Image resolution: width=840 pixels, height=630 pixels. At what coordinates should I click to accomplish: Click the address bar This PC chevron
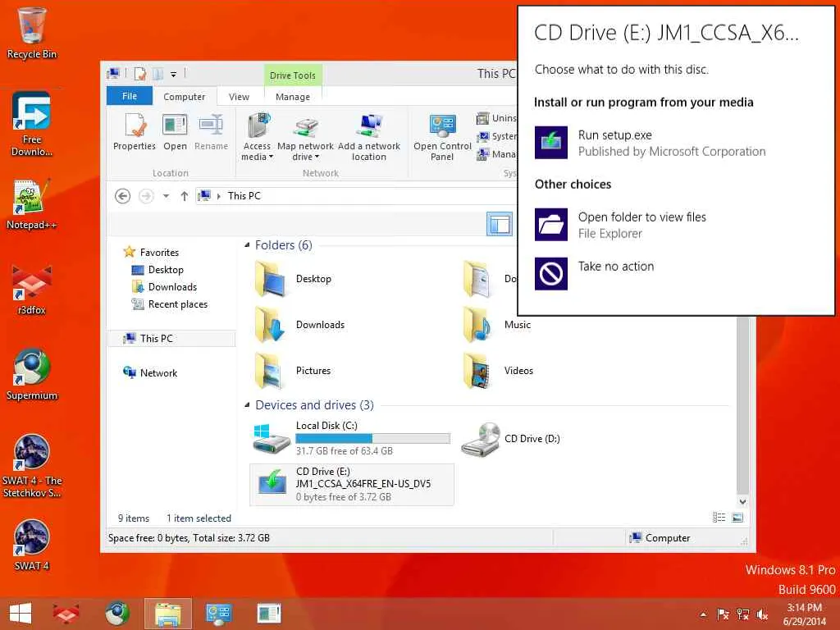point(218,196)
